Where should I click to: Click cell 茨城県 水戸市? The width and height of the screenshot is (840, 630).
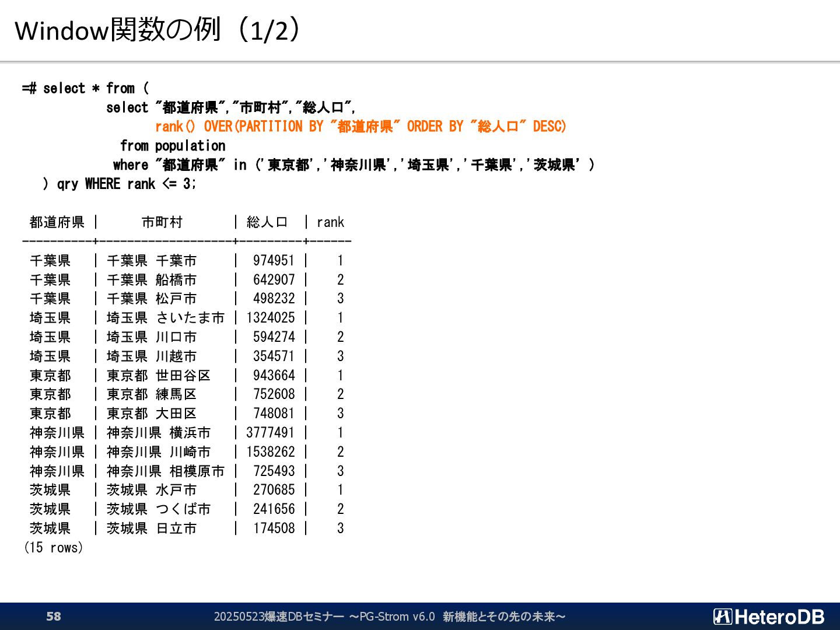(152, 490)
